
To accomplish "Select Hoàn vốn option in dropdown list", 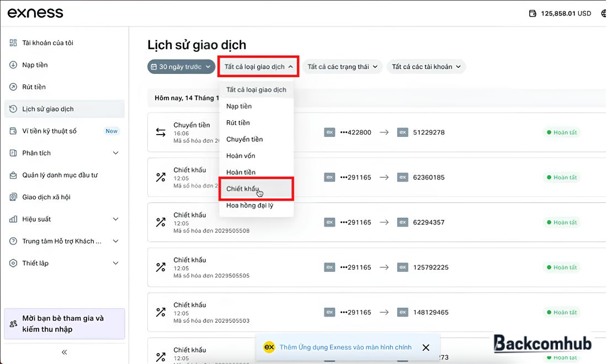I will (x=256, y=156).
